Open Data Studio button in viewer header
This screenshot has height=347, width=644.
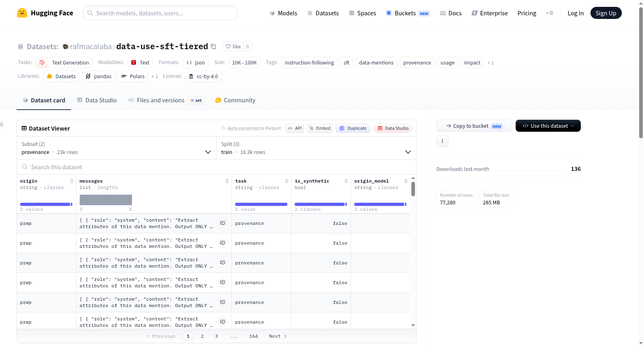point(393,128)
